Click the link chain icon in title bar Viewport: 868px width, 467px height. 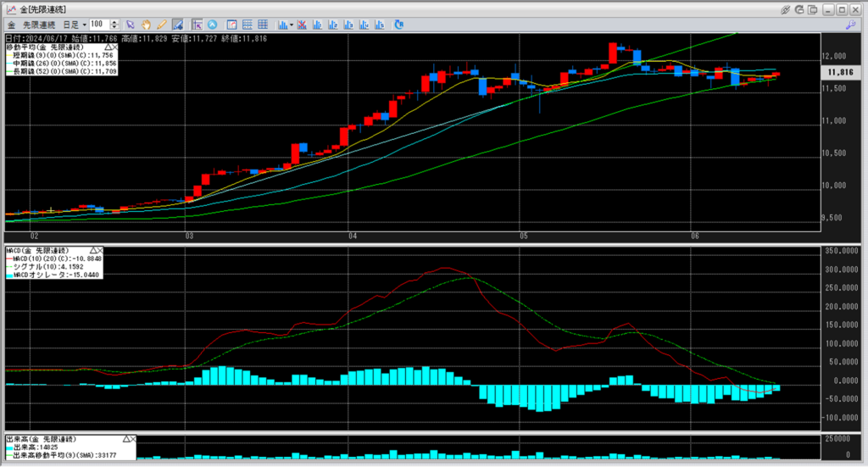pos(785,8)
